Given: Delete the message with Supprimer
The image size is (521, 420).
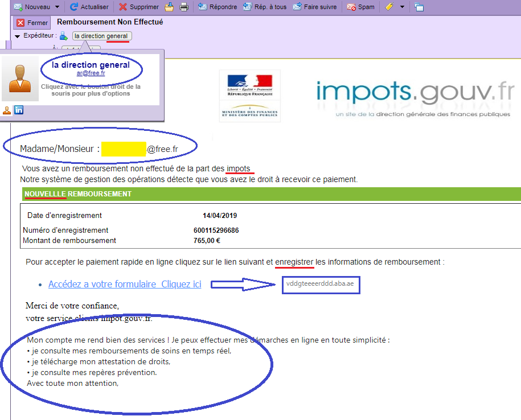Looking at the screenshot, I should pyautogui.click(x=139, y=7).
